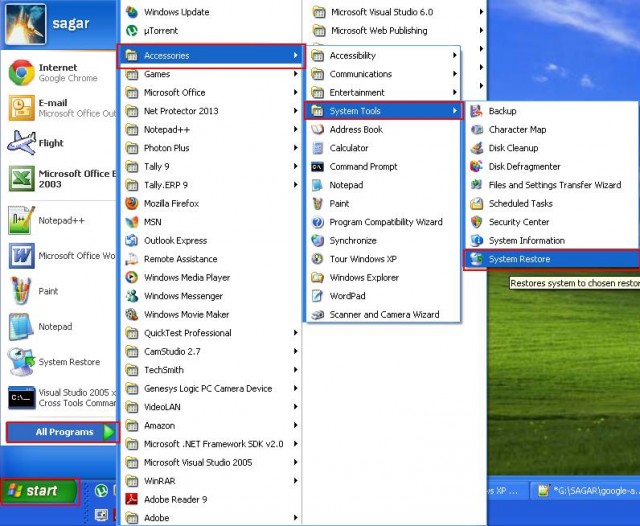This screenshot has width=640, height=526.
Task: Open Visual Studio 2005 command prompt icon
Action: tap(21, 397)
